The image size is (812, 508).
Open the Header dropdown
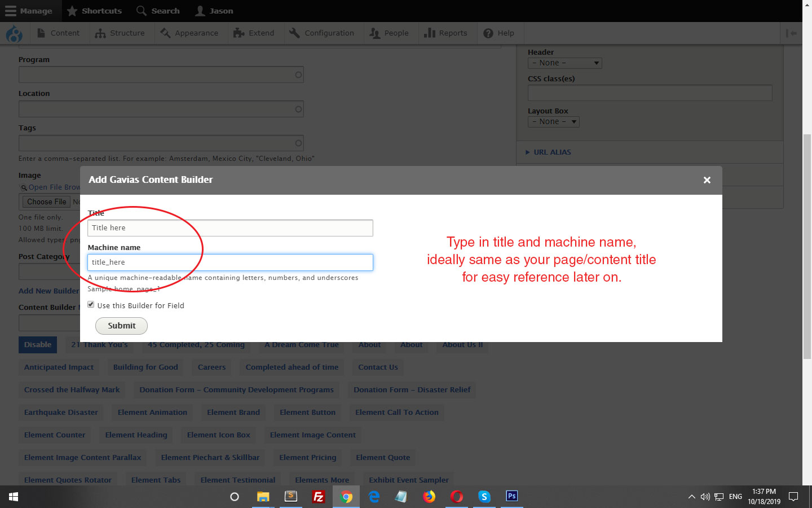564,63
